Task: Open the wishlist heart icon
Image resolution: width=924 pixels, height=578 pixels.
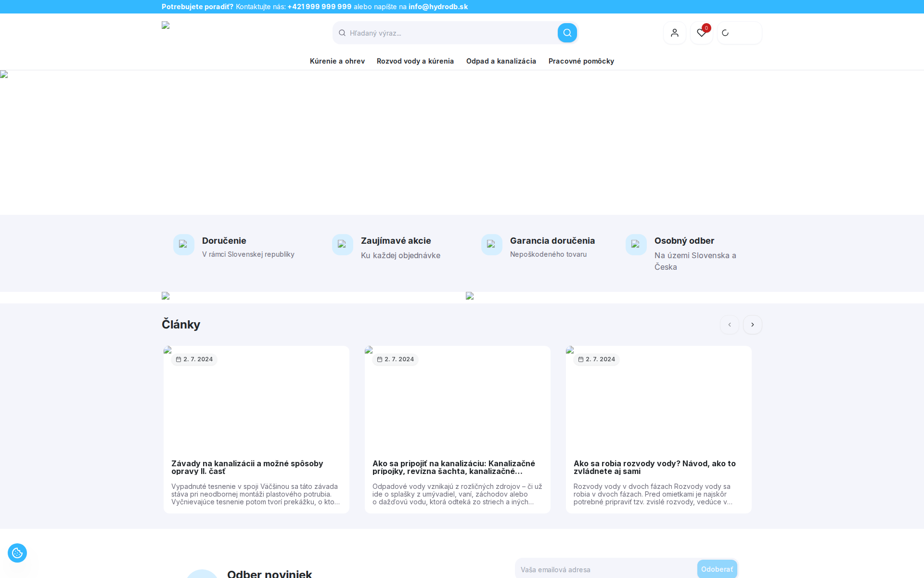Action: pyautogui.click(x=701, y=32)
